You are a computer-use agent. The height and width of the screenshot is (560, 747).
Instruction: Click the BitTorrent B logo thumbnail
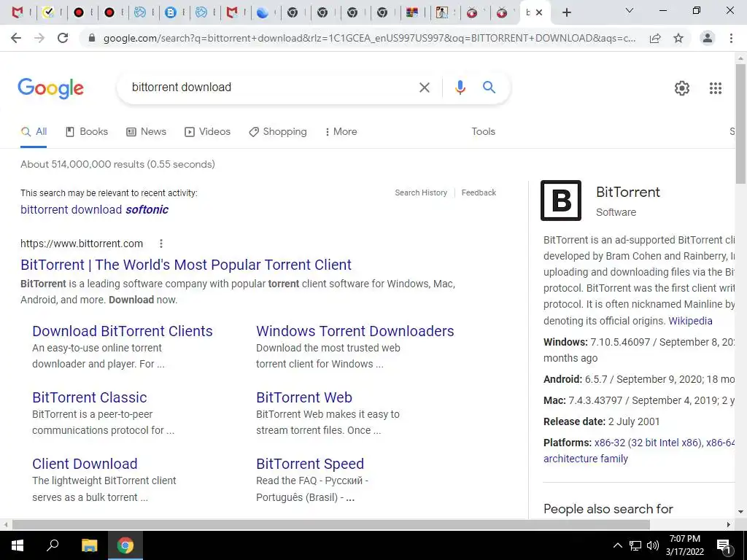[561, 201]
